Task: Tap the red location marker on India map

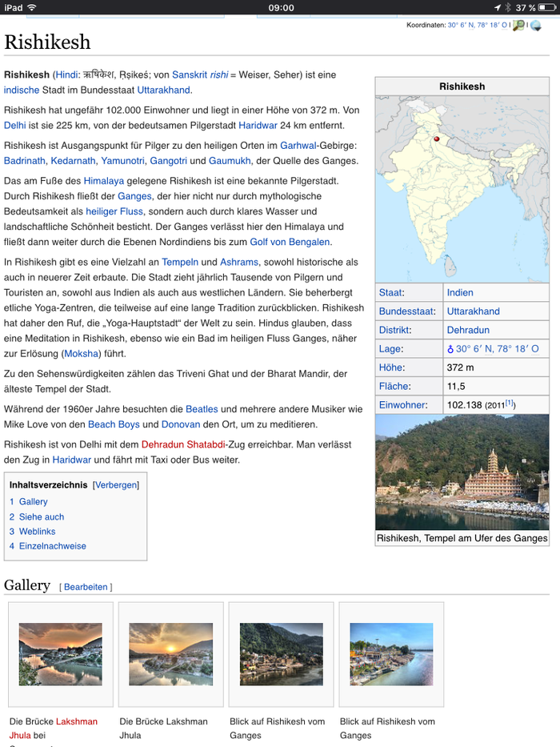Action: (437, 139)
